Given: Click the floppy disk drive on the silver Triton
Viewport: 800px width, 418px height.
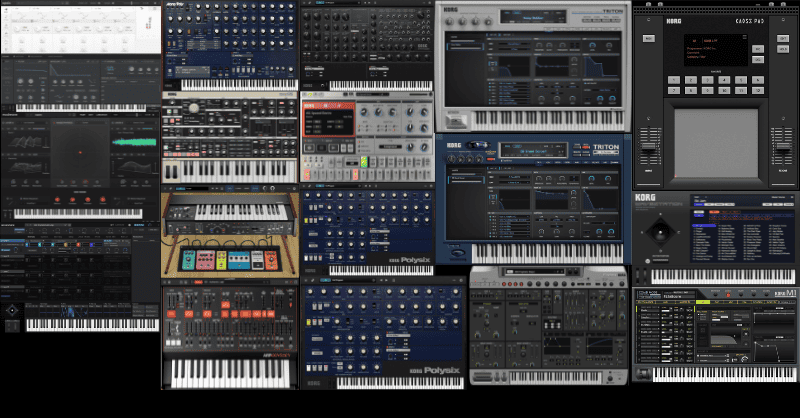Looking at the screenshot, I should [x=455, y=121].
